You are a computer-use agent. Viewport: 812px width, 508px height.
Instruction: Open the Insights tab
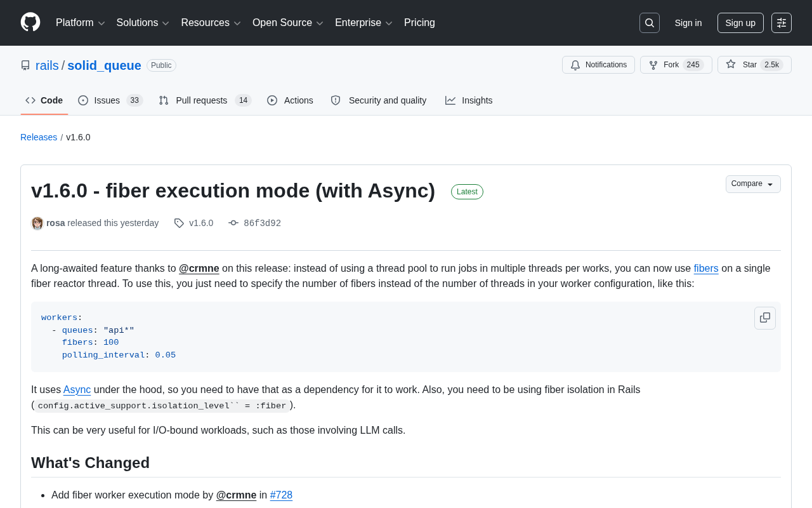tap(469, 100)
